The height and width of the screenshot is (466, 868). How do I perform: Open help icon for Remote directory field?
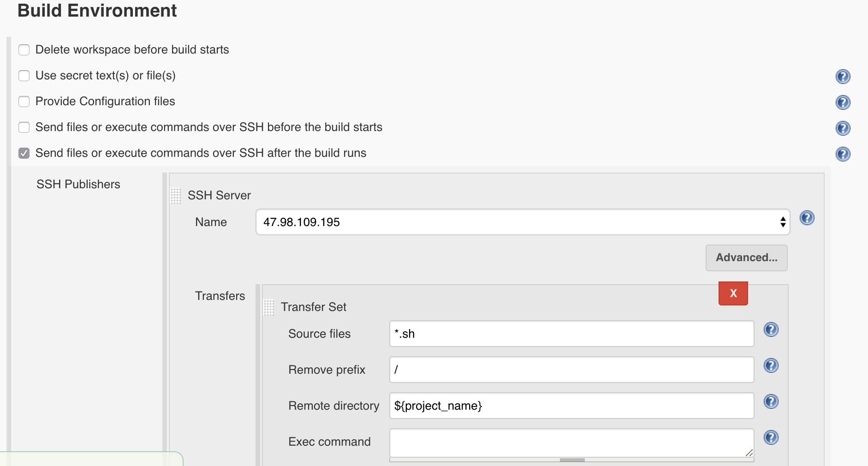pyautogui.click(x=771, y=401)
